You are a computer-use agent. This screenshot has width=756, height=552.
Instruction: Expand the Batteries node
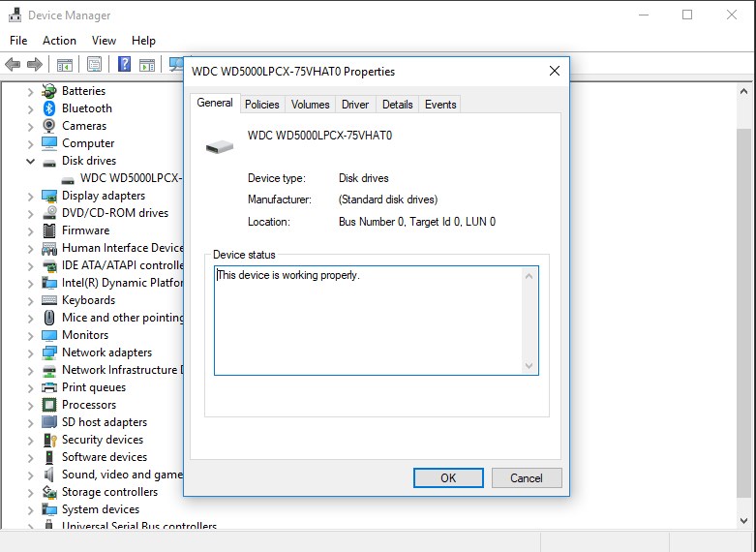click(x=30, y=92)
